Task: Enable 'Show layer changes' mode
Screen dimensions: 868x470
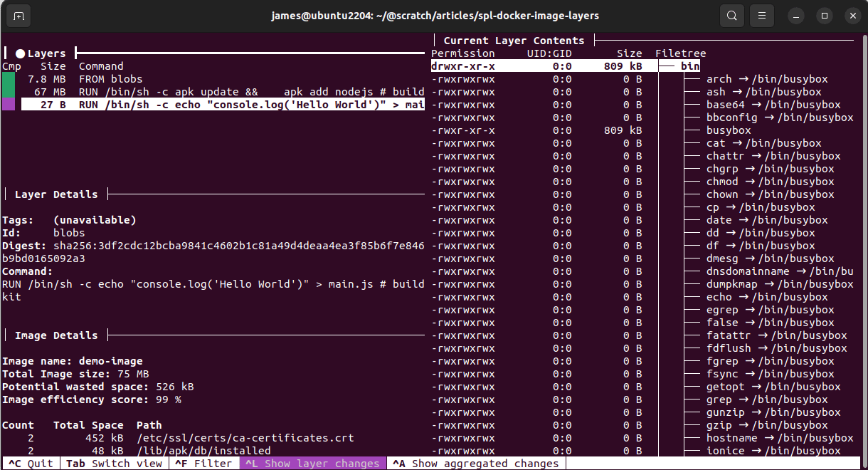Action: [313, 463]
